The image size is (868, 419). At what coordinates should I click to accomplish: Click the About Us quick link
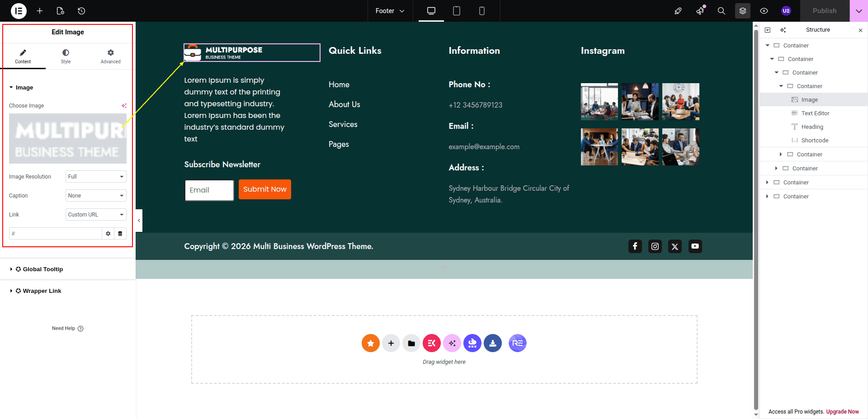[344, 104]
